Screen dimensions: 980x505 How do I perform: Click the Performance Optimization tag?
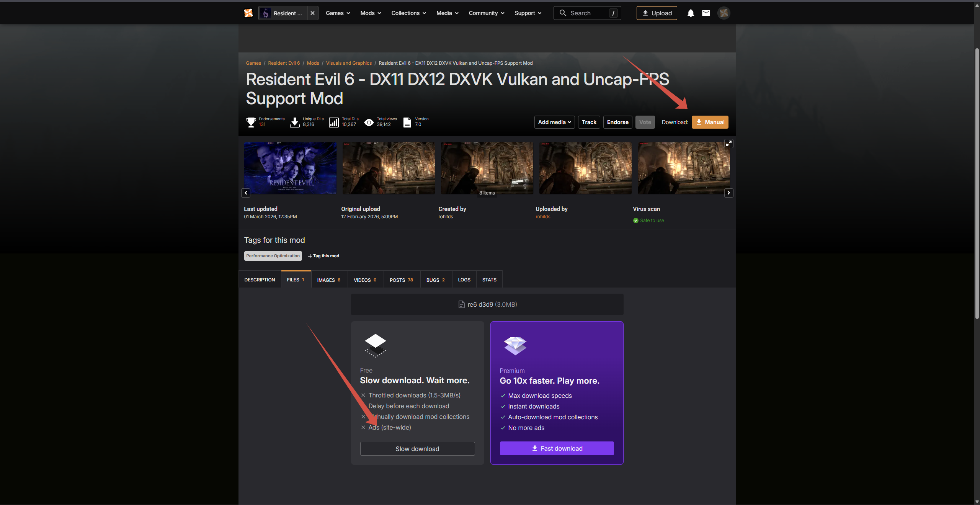273,256
